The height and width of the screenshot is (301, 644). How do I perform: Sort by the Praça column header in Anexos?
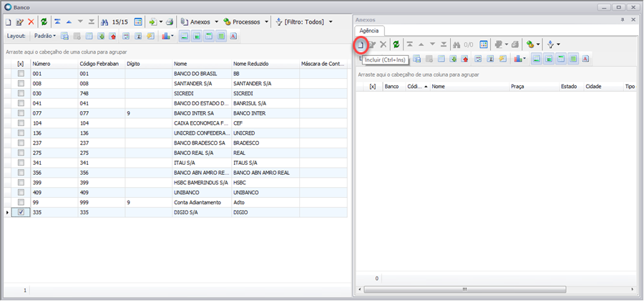(534, 87)
